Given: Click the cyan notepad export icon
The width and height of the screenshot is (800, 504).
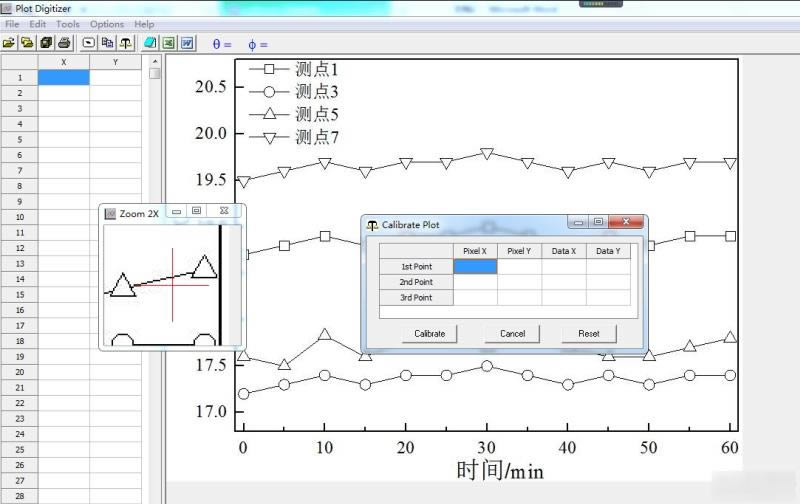Looking at the screenshot, I should 150,43.
